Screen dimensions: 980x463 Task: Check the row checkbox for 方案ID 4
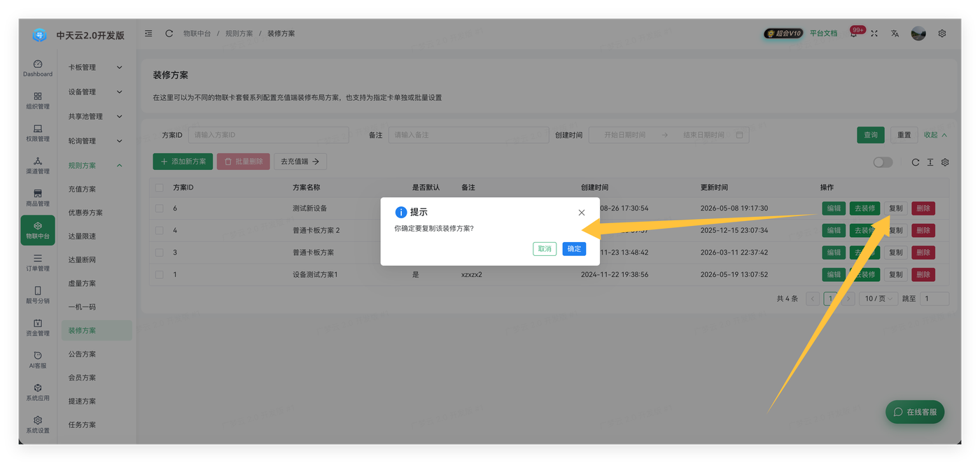click(x=159, y=230)
